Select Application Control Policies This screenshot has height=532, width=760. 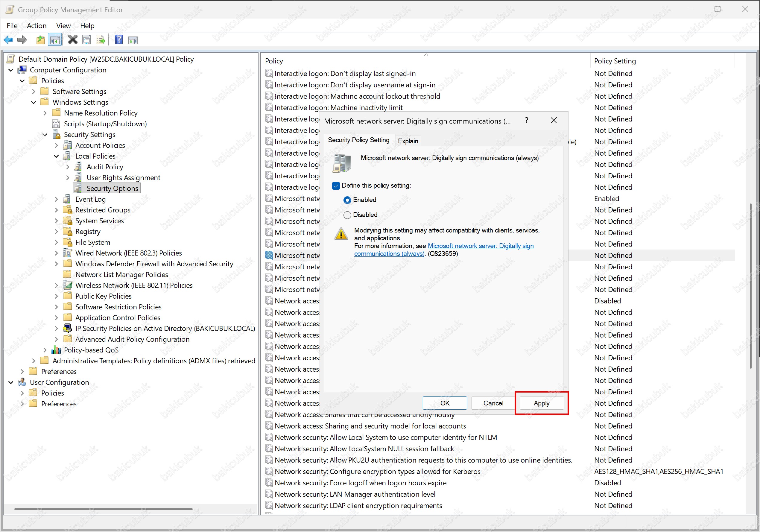(118, 318)
